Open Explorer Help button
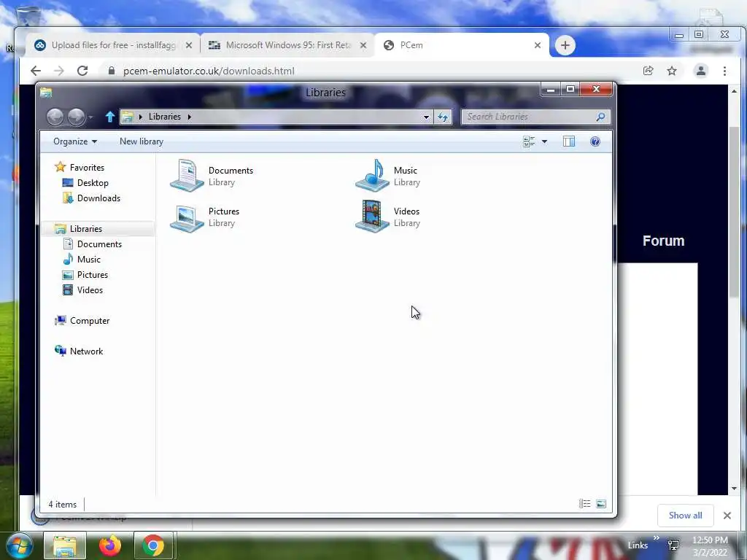The width and height of the screenshot is (747, 560). [x=595, y=141]
